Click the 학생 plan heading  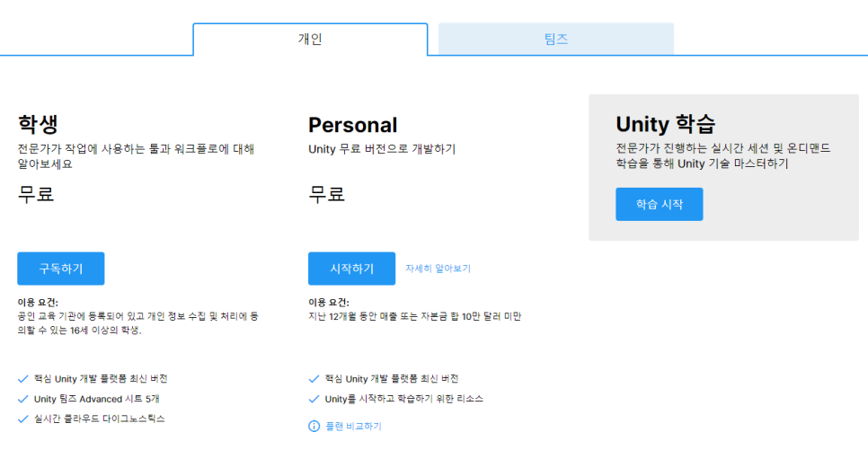[38, 124]
